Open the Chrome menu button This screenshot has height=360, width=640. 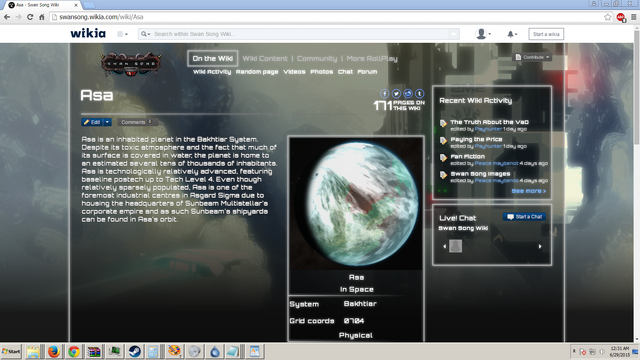[633, 17]
